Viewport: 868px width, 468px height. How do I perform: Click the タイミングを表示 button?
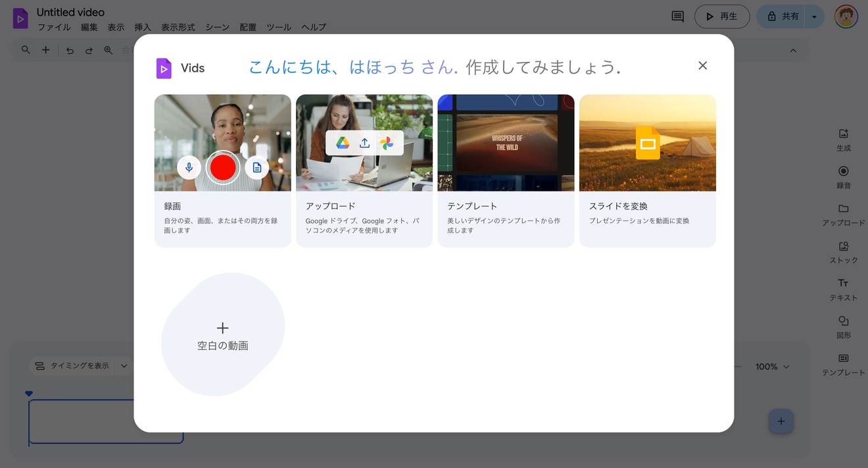coord(72,366)
